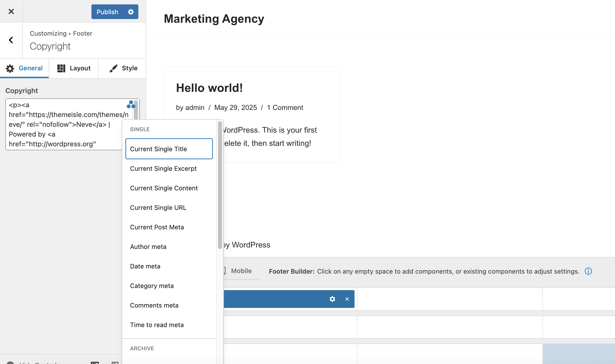
Task: Open the dynamic tags icon in the Copyright field
Action: 131,105
